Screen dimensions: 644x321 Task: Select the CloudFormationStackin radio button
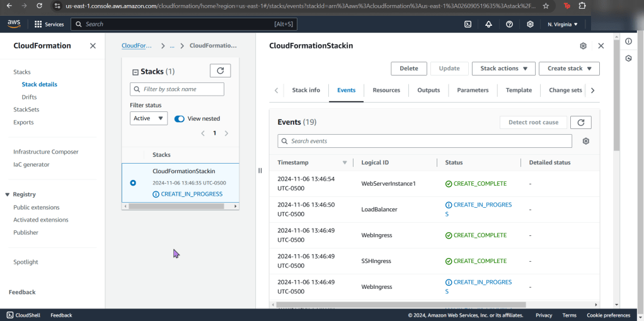click(x=132, y=183)
